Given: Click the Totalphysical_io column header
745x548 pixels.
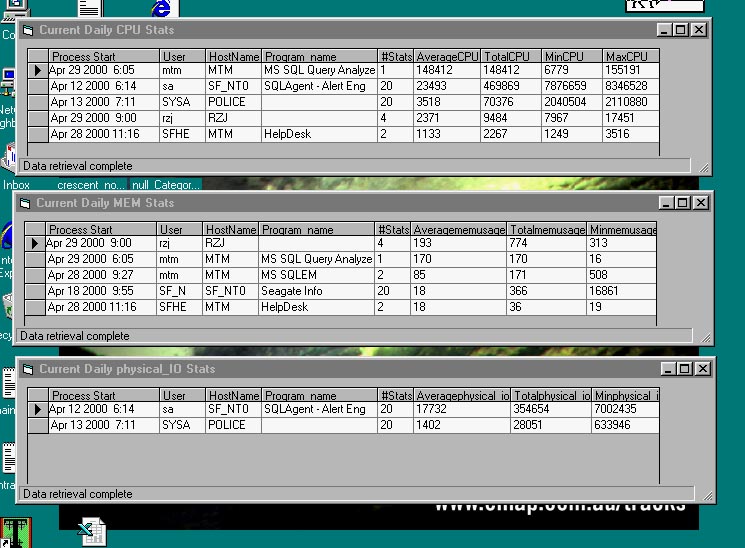Looking at the screenshot, I should tap(551, 395).
